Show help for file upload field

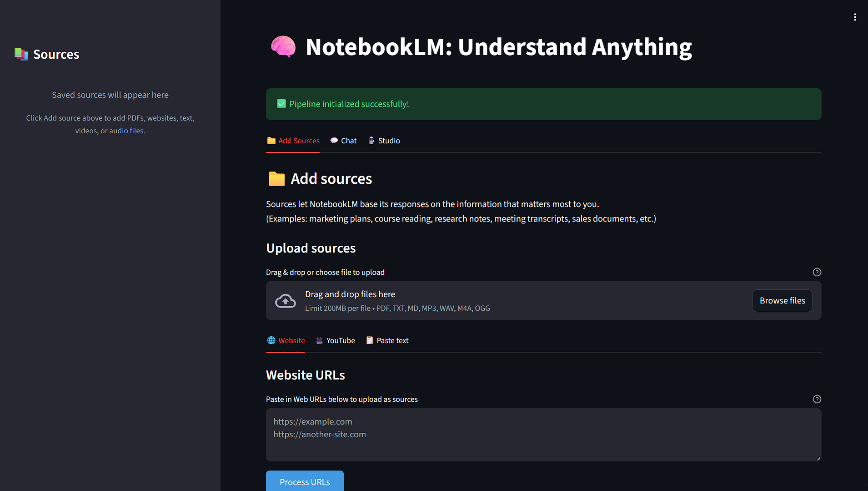point(817,272)
